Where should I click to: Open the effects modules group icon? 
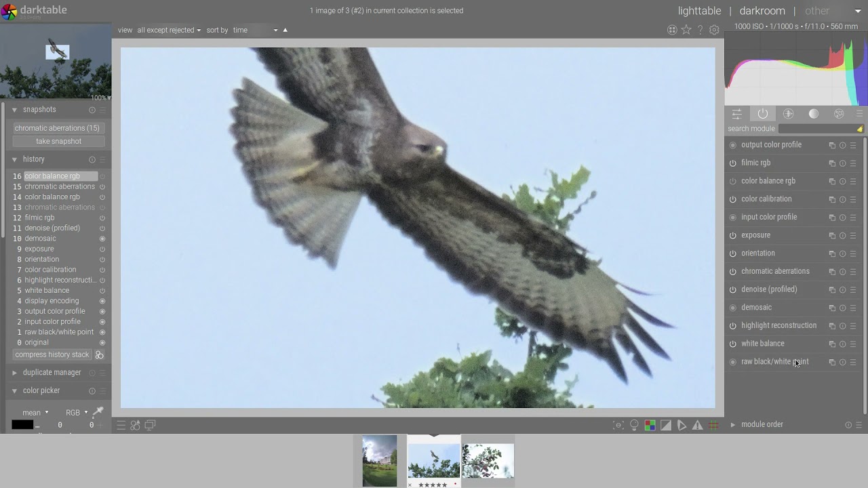(839, 114)
